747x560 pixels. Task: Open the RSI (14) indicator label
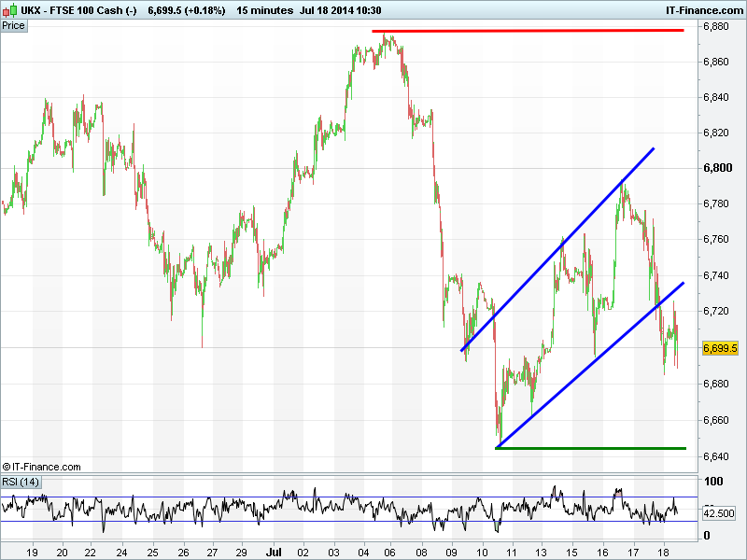click(x=21, y=482)
